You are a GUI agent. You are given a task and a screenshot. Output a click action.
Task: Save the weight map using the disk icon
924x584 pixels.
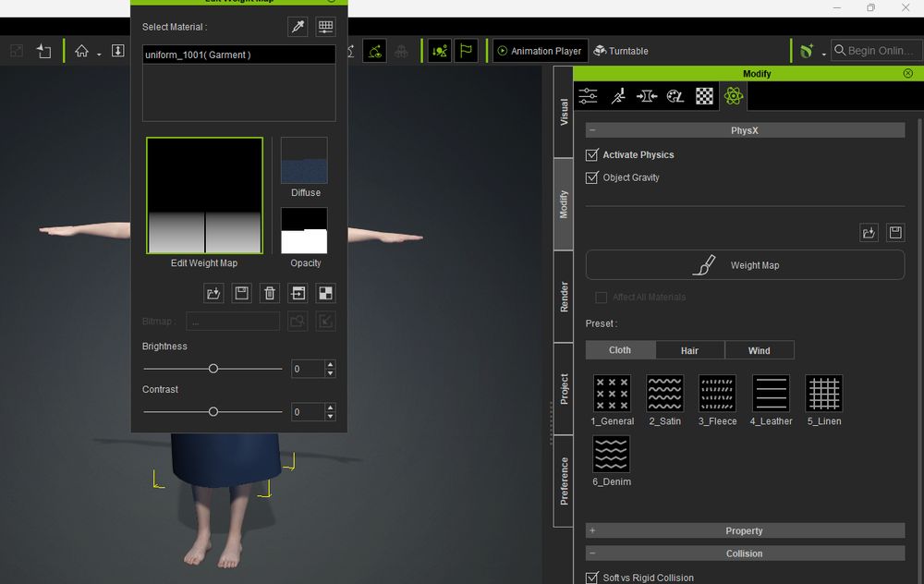click(x=241, y=293)
